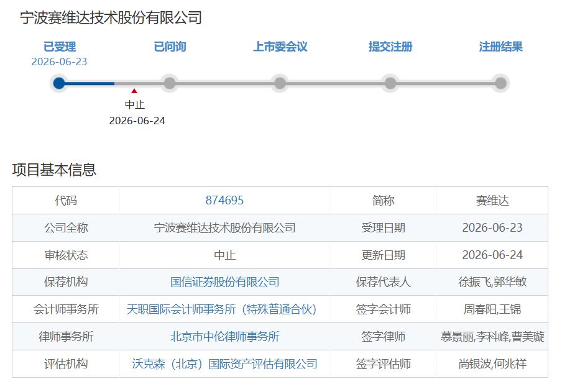Image resolution: width=562 pixels, height=392 pixels.
Task: Click the 简称 label cell
Action: (383, 200)
